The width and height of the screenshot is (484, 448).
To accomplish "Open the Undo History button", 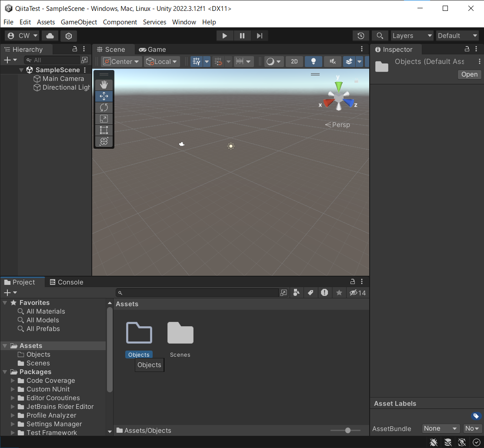I will (360, 36).
